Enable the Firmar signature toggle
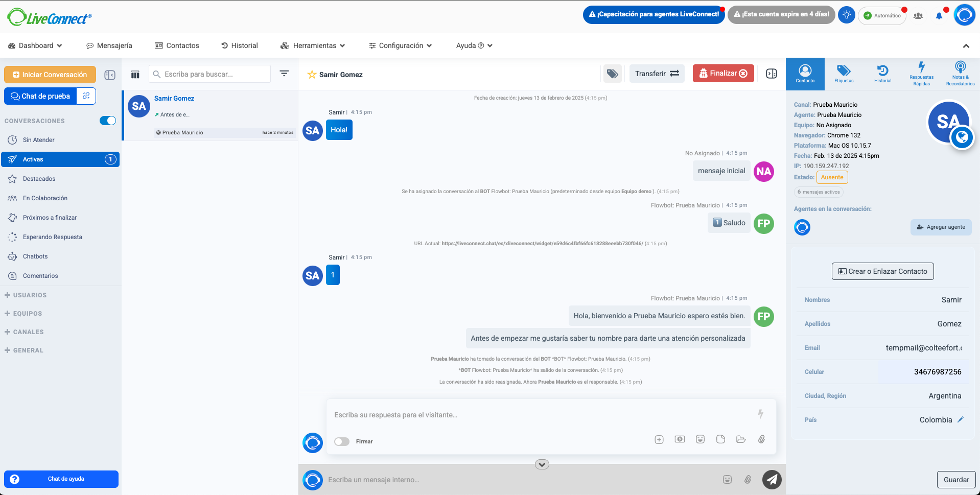The width and height of the screenshot is (980, 495). [342, 441]
